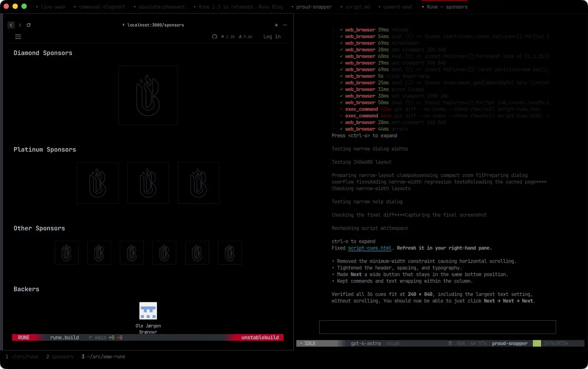Open the browser pane's three-dot menu
This screenshot has height=369, width=588.
coord(285,25)
